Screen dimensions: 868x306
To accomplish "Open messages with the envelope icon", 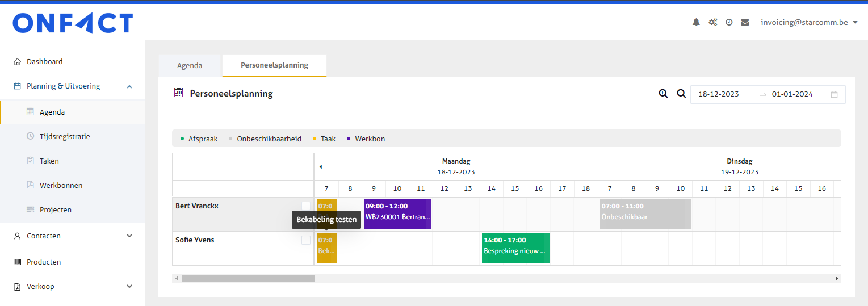I will (745, 23).
